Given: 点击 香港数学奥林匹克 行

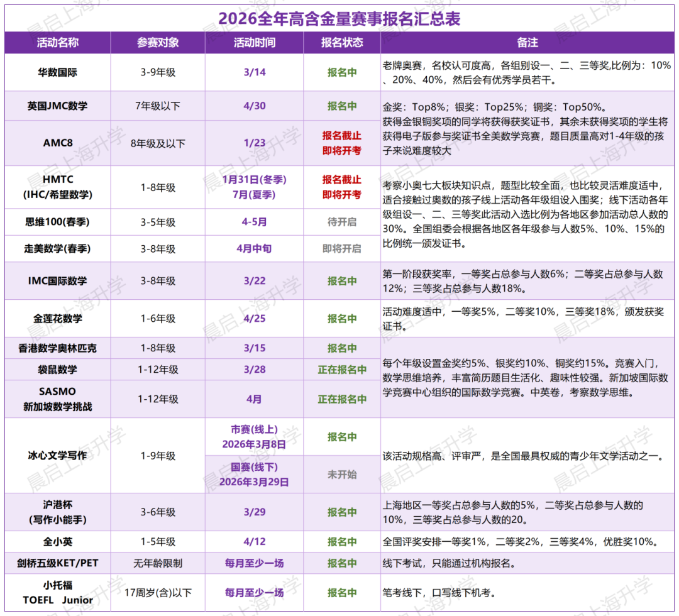Looking at the screenshot, I should point(57,348).
